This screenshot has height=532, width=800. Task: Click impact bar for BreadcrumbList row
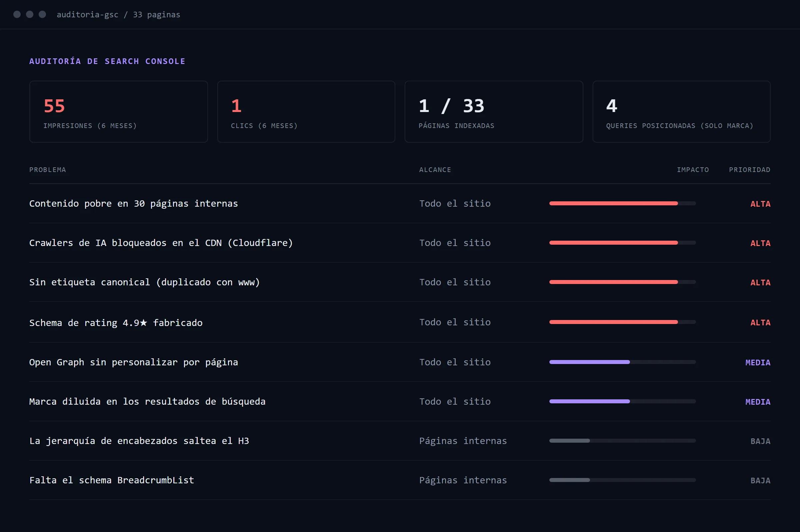coord(623,480)
